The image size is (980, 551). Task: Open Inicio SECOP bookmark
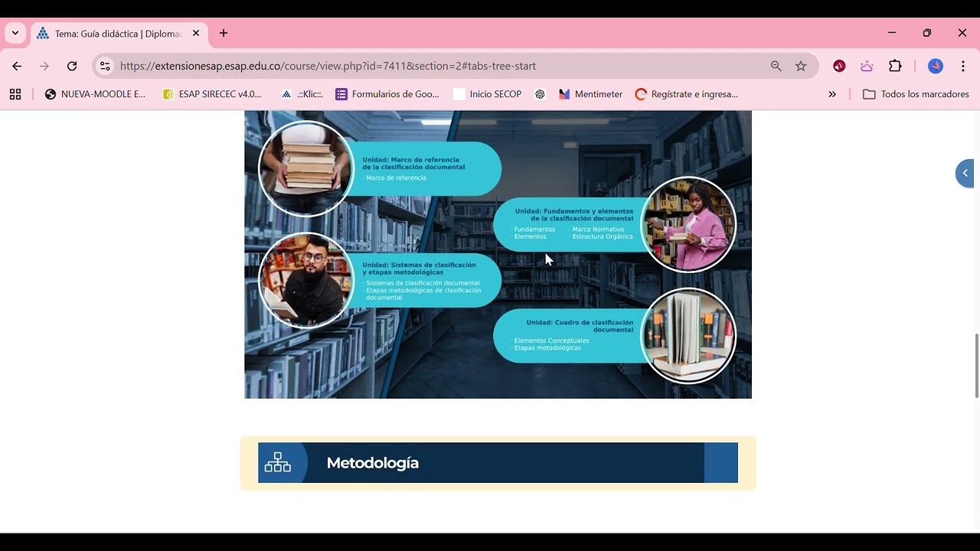488,94
